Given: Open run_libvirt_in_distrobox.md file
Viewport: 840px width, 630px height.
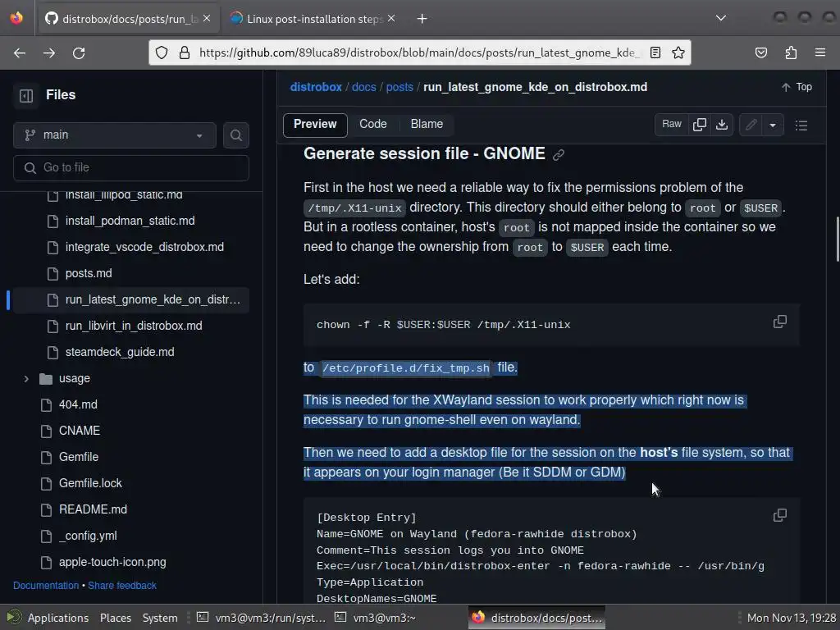Looking at the screenshot, I should [134, 326].
